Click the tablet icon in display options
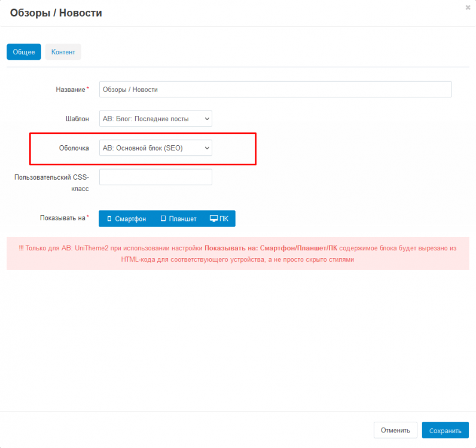The image size is (476, 448). click(x=163, y=219)
